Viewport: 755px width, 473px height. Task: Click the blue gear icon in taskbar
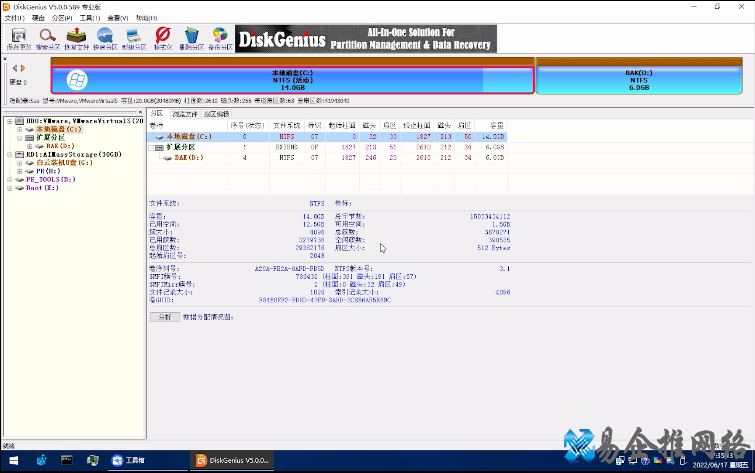41,460
